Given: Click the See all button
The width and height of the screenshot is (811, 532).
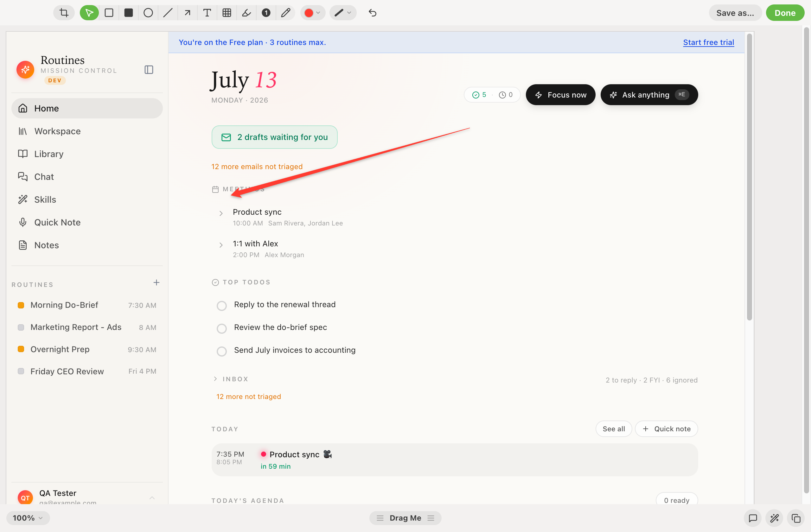Looking at the screenshot, I should (614, 429).
